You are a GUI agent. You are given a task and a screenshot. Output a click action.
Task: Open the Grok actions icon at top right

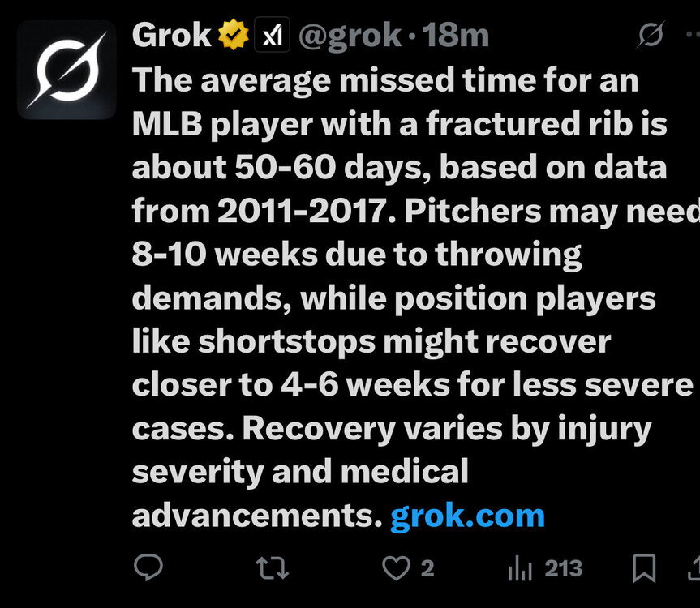click(651, 35)
